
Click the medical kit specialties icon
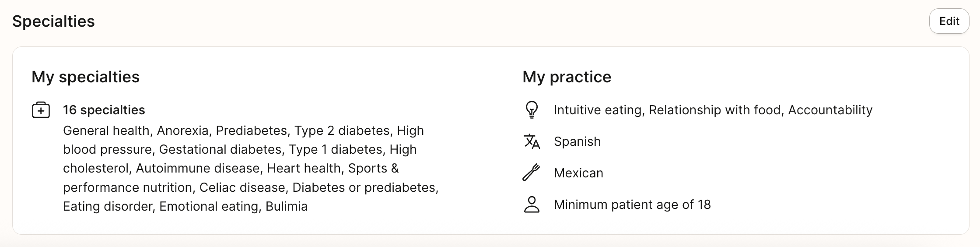[41, 110]
